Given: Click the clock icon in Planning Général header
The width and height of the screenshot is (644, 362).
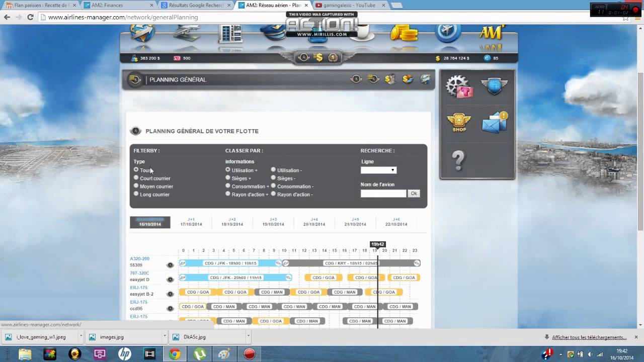Looking at the screenshot, I should pyautogui.click(x=356, y=79).
